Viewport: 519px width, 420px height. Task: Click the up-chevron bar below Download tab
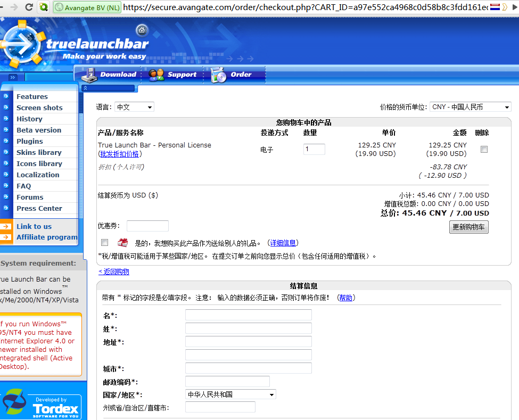108,88
